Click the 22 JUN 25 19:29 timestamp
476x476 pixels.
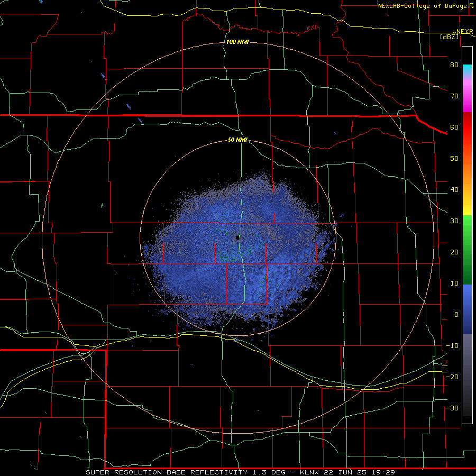[360, 472]
